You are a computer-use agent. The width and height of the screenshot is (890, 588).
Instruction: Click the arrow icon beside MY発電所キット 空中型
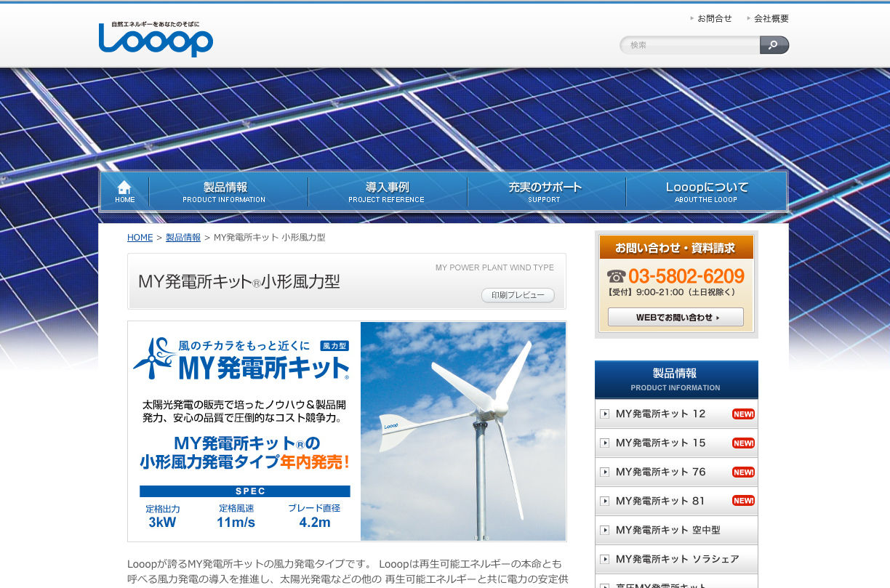604,530
